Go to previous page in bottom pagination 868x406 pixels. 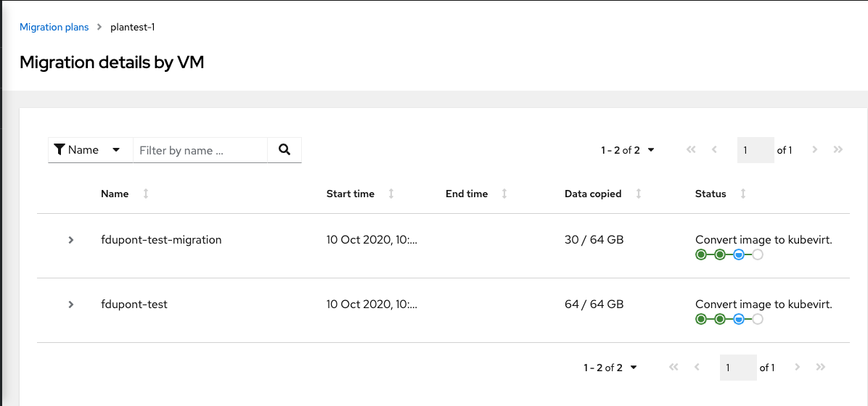click(697, 368)
